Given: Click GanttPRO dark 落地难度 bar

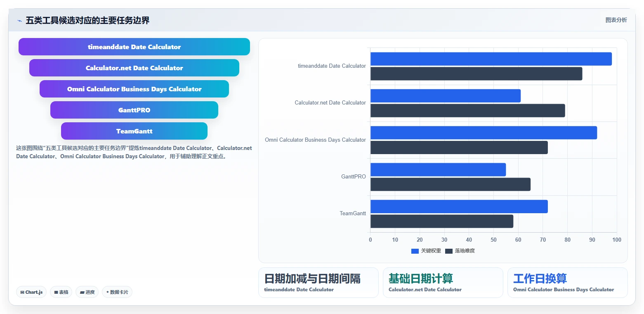Looking at the screenshot, I should (x=451, y=184).
